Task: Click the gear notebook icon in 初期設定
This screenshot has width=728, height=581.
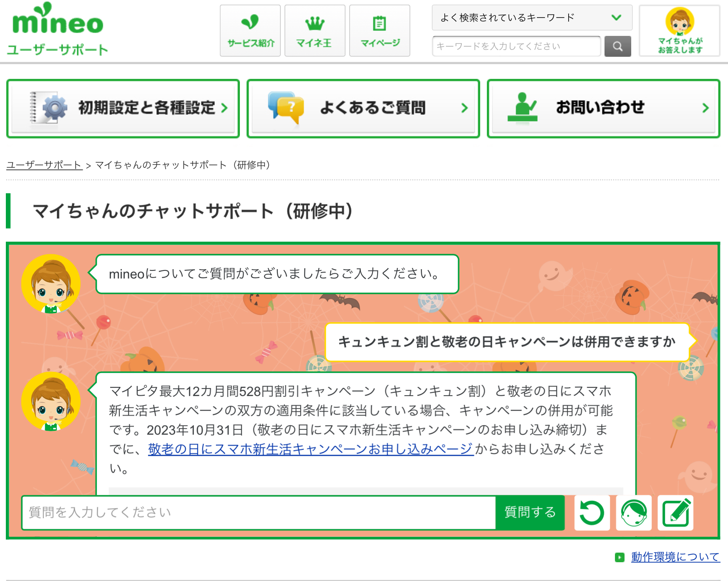Action: pyautogui.click(x=48, y=108)
